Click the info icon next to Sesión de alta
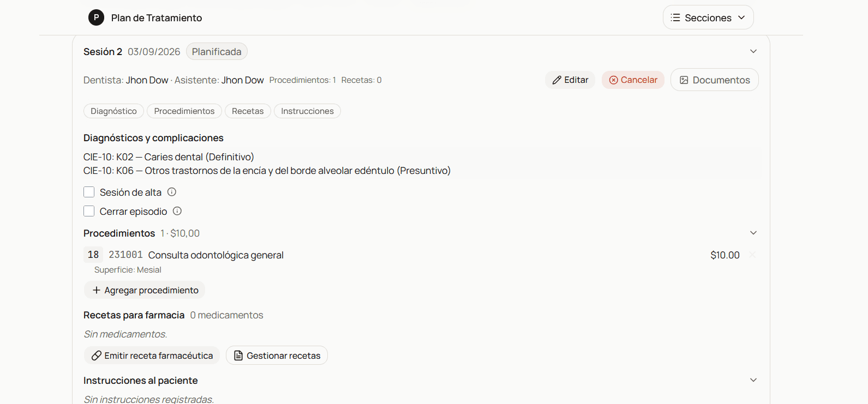Screen dimensions: 868x404 [x=172, y=192]
